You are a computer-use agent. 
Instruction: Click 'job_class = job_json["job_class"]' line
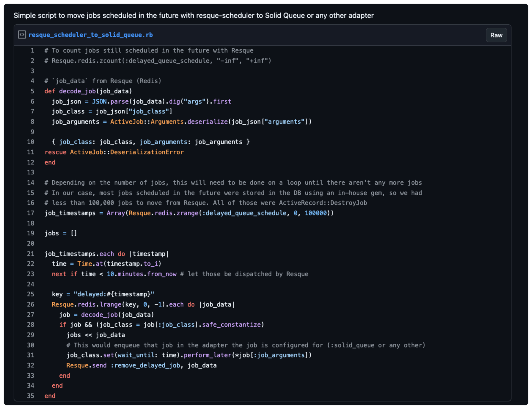tap(112, 112)
